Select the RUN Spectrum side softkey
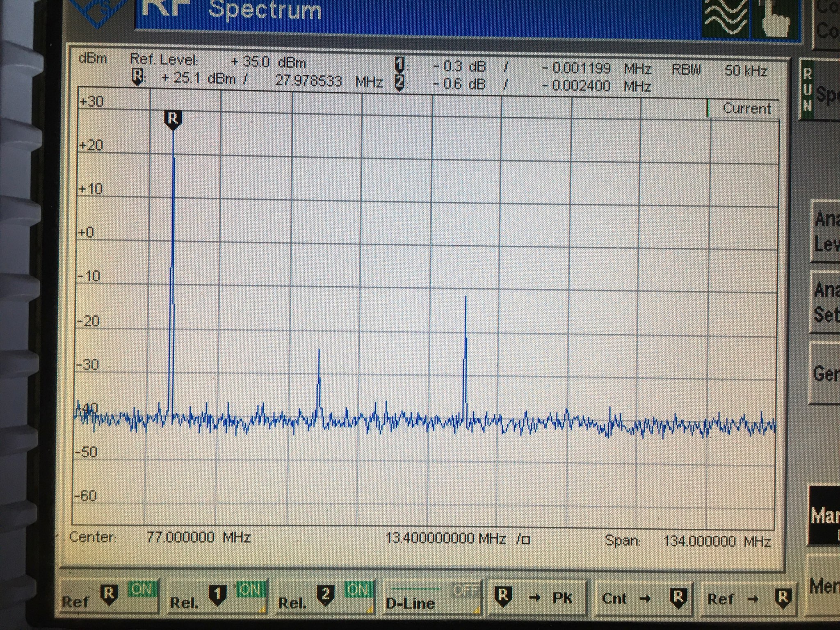The height and width of the screenshot is (630, 840). [819, 90]
